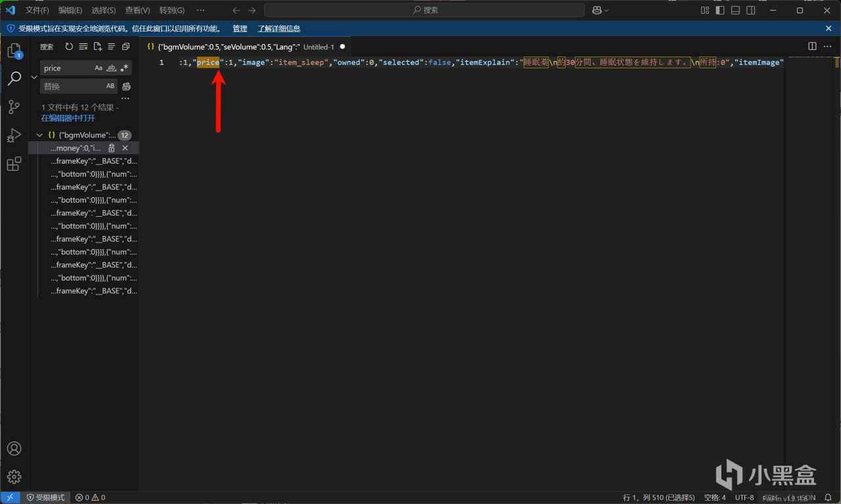This screenshot has height=504, width=841.
Task: Collapse all search results
Action: pos(125,47)
